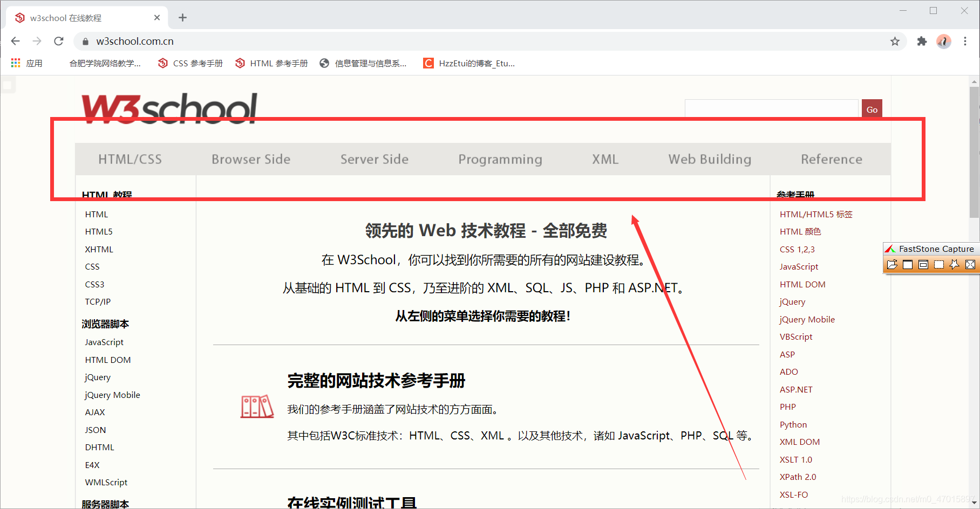Click the browser back arrow
The image size is (980, 509).
[x=15, y=41]
